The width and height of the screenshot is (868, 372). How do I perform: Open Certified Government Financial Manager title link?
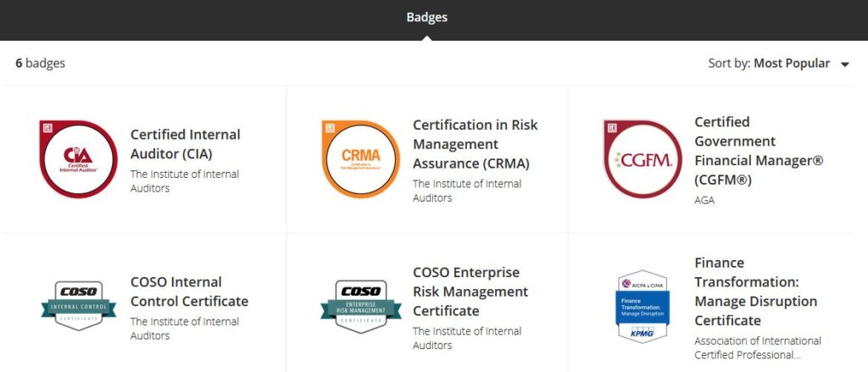pos(758,151)
